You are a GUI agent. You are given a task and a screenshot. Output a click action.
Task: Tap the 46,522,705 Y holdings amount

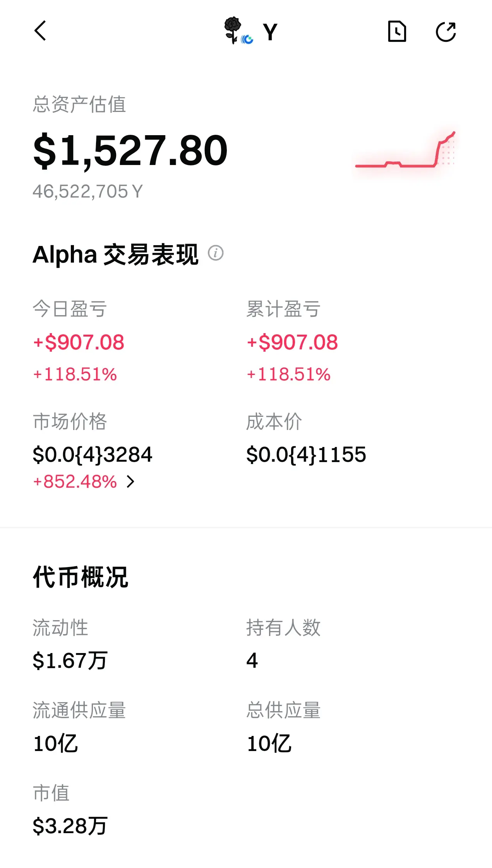(x=88, y=191)
